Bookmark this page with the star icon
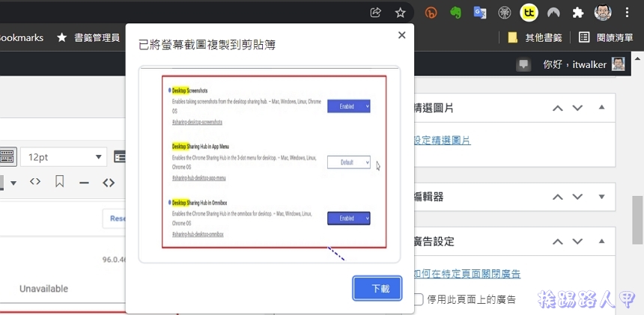The height and width of the screenshot is (315, 644). point(400,13)
